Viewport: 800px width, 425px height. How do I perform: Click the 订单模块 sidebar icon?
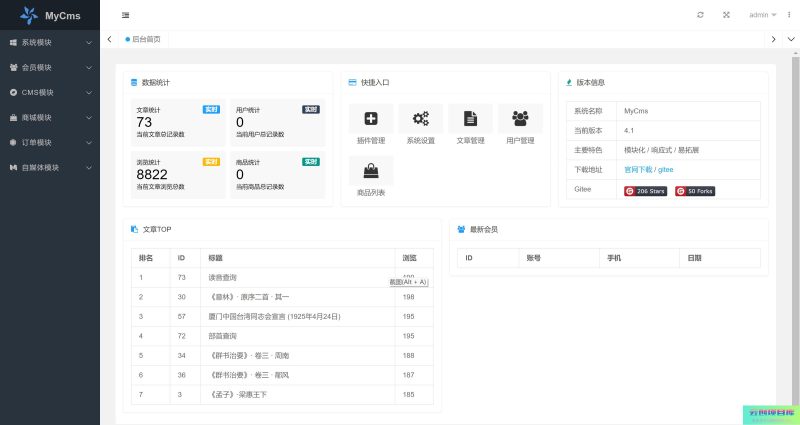point(13,142)
